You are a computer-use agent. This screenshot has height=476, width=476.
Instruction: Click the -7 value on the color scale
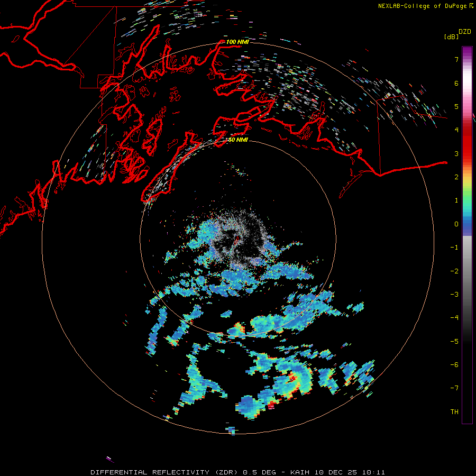coord(454,388)
